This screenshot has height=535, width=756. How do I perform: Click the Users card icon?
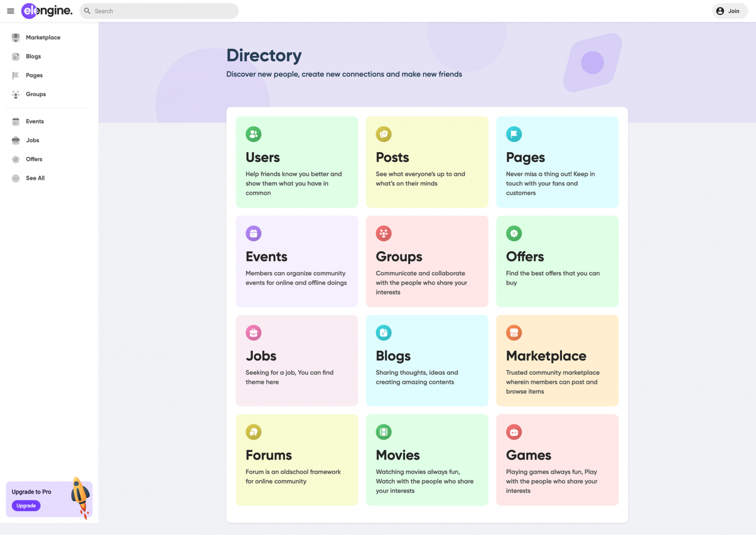[253, 134]
